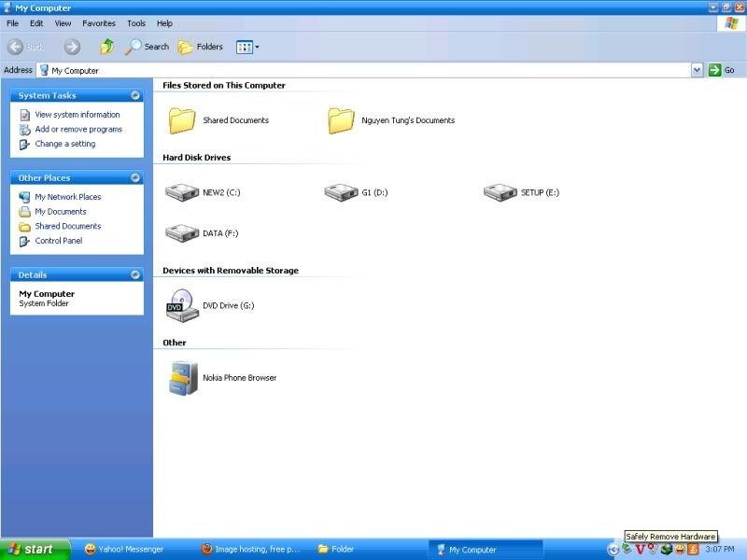Click Change a setting link

(65, 144)
